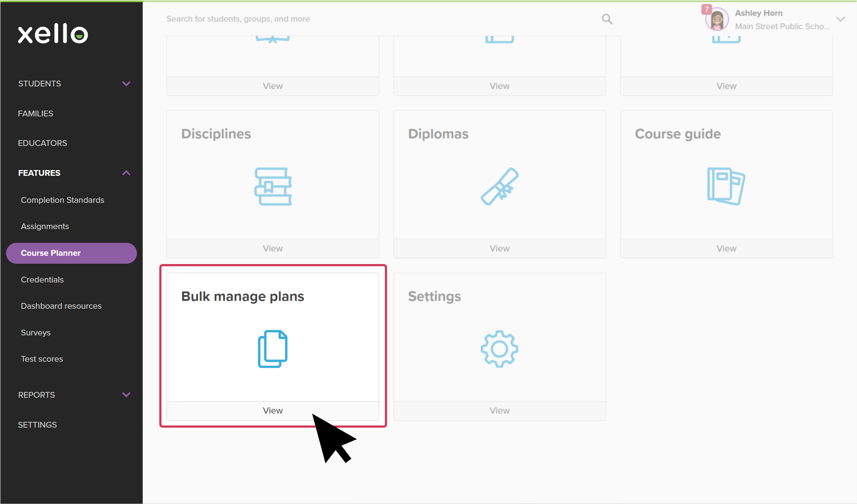Open Completion Standards in sidebar
This screenshot has height=504, width=857.
coord(62,200)
